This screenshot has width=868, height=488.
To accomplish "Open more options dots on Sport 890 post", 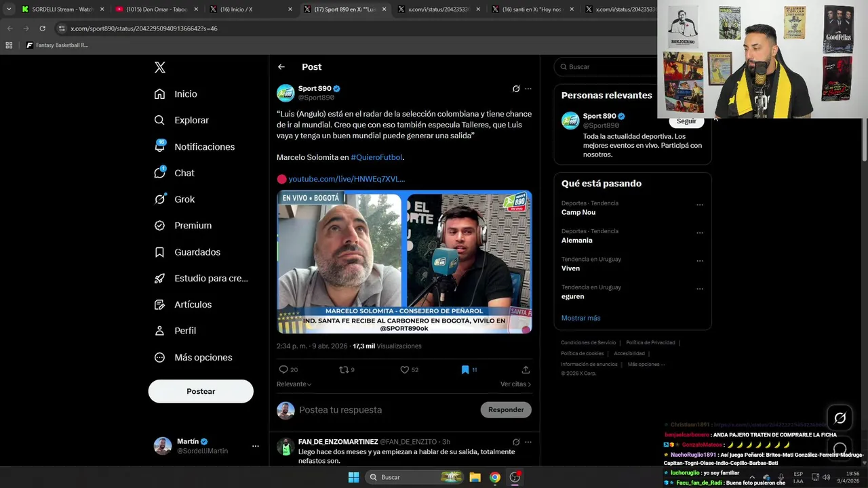I will pyautogui.click(x=528, y=89).
